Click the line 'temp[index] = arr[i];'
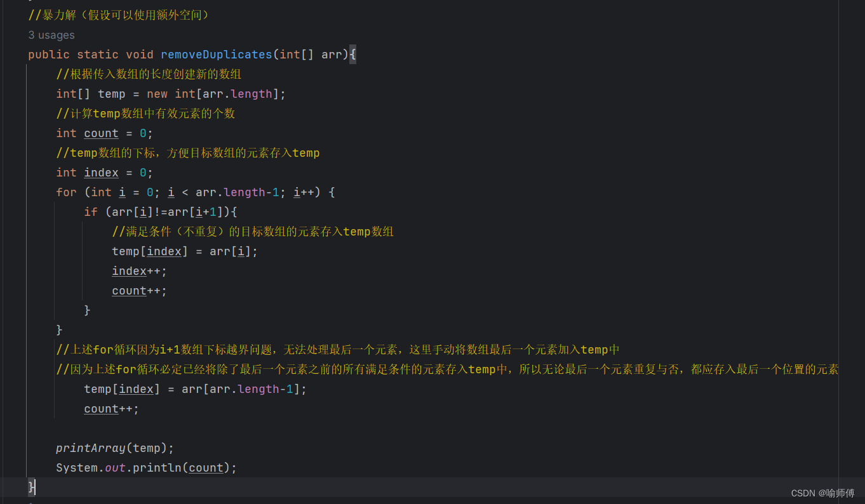865x504 pixels. click(185, 251)
